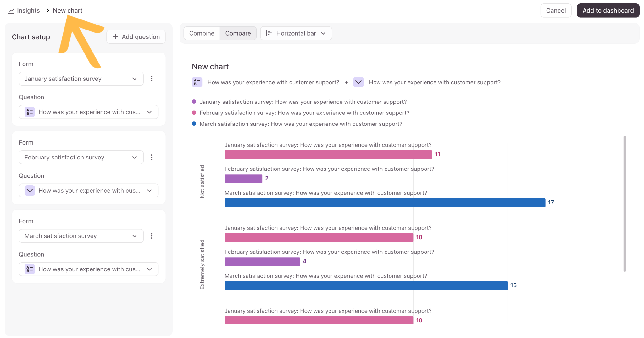Click the Insights chart icon in breadcrumb

pos(11,11)
